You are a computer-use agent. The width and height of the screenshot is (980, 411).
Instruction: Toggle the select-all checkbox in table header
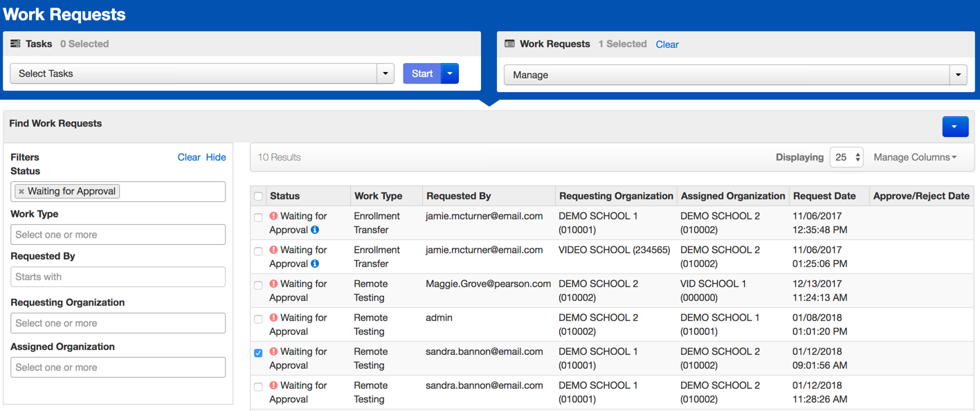[258, 197]
